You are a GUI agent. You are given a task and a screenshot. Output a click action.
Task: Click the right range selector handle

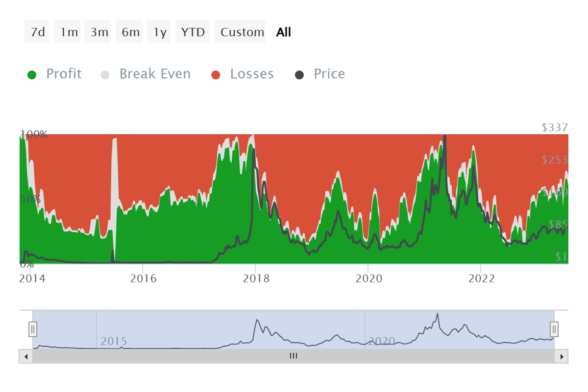pyautogui.click(x=554, y=329)
